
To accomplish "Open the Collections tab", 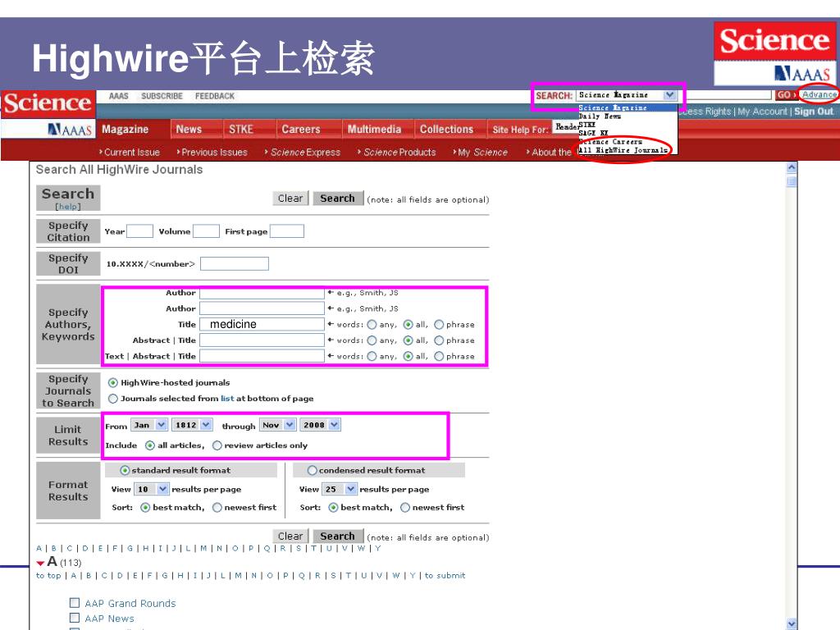I will coord(446,129).
